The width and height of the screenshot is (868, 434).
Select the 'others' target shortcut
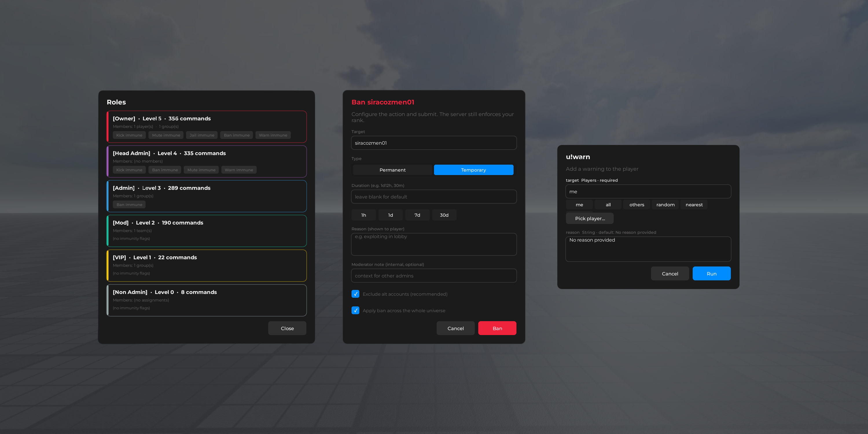(x=637, y=205)
